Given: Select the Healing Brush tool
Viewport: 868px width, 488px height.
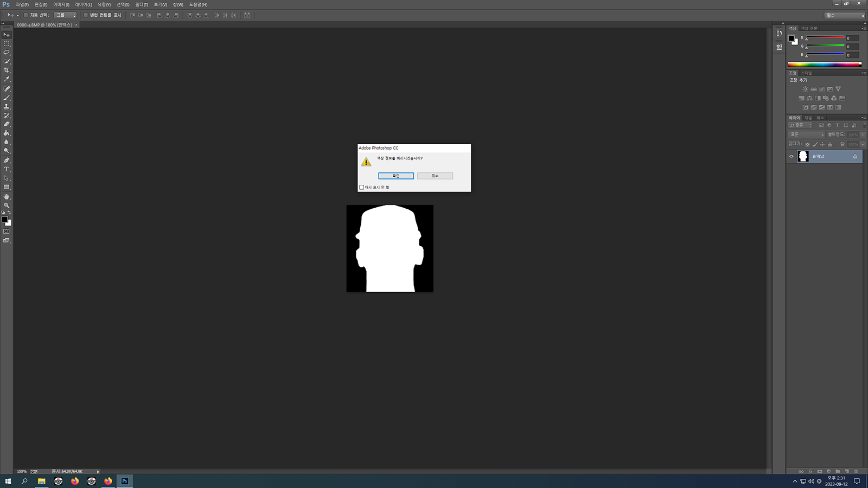Looking at the screenshot, I should click(x=7, y=89).
